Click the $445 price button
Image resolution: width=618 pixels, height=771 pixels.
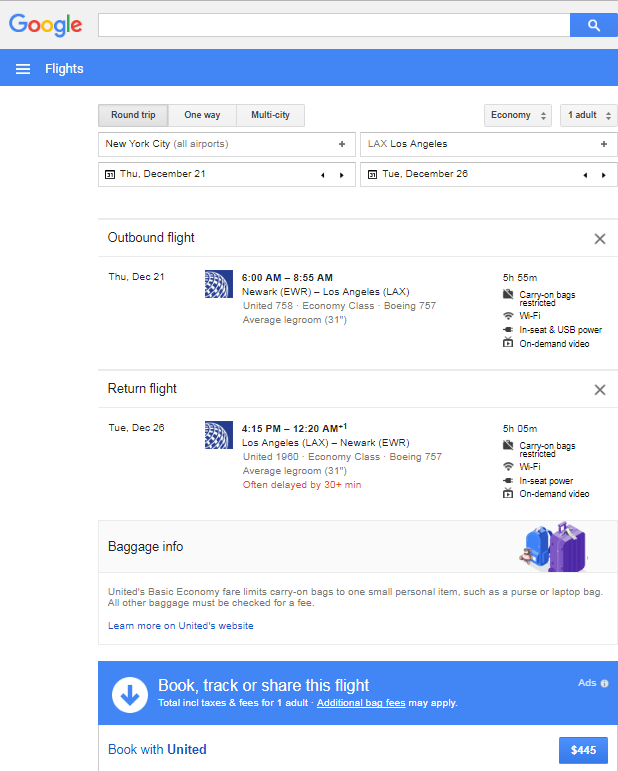pos(583,750)
